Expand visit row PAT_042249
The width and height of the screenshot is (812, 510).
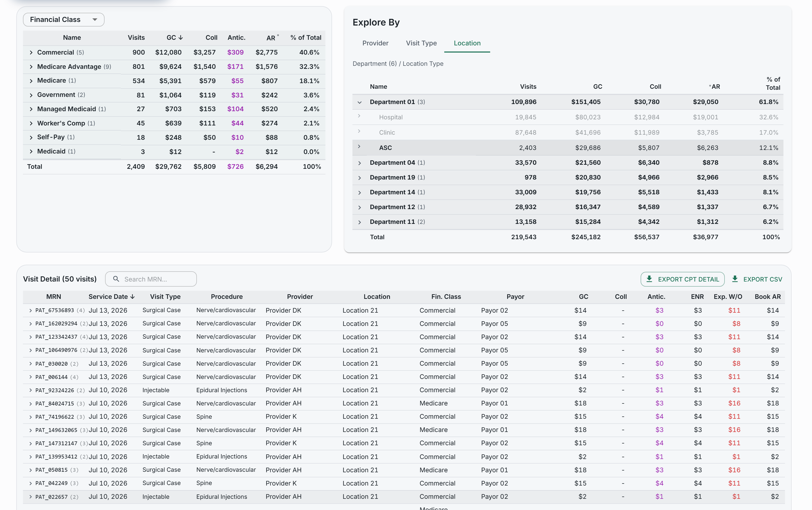(x=30, y=483)
